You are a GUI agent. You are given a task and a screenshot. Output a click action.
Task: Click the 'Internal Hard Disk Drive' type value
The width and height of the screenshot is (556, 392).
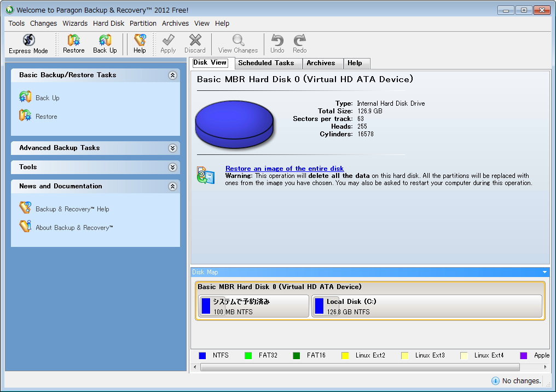[391, 103]
